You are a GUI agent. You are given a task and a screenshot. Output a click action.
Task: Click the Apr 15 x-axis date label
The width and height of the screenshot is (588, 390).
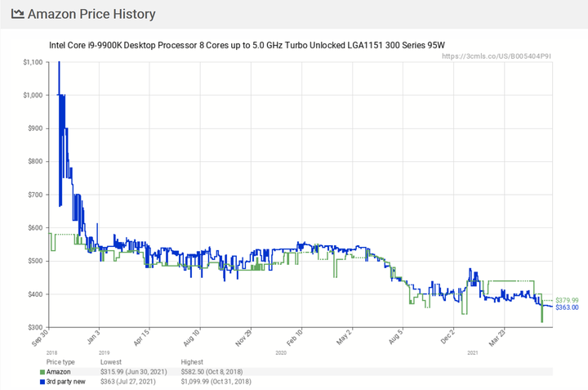[x=141, y=338]
